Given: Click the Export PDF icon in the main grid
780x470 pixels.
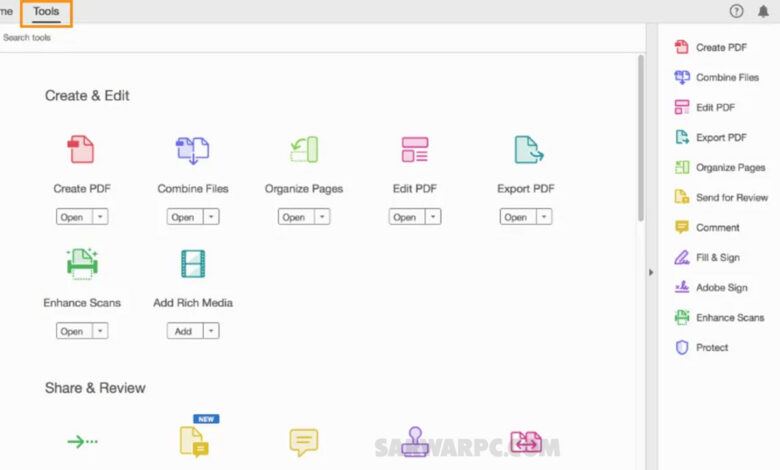Looking at the screenshot, I should [528, 149].
